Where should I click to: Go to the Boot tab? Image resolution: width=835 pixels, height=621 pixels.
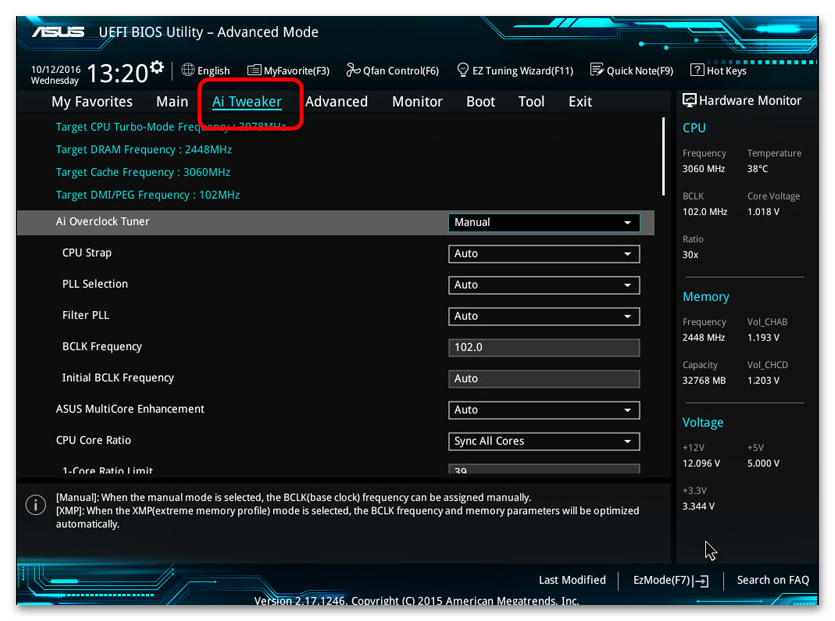[x=480, y=102]
